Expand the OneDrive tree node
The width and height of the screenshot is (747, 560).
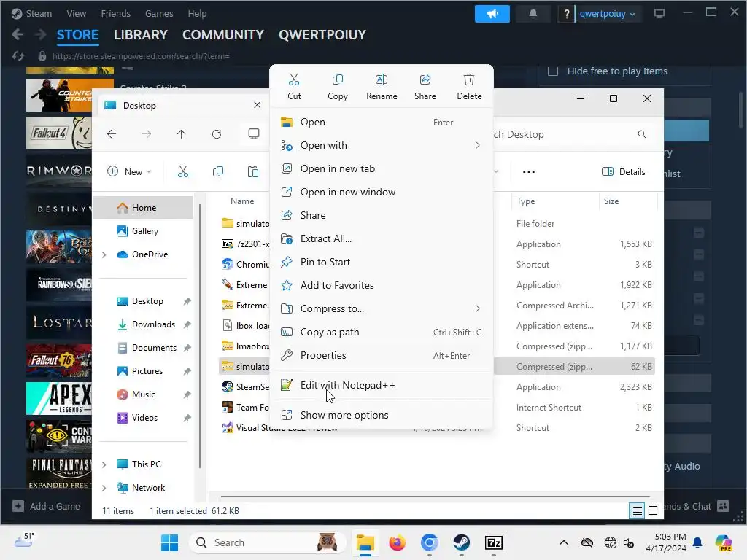point(104,254)
